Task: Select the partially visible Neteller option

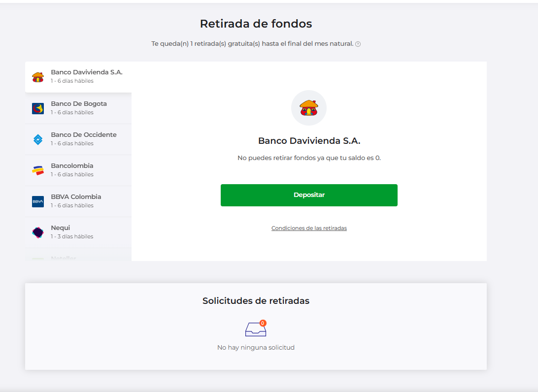Action: (x=64, y=258)
